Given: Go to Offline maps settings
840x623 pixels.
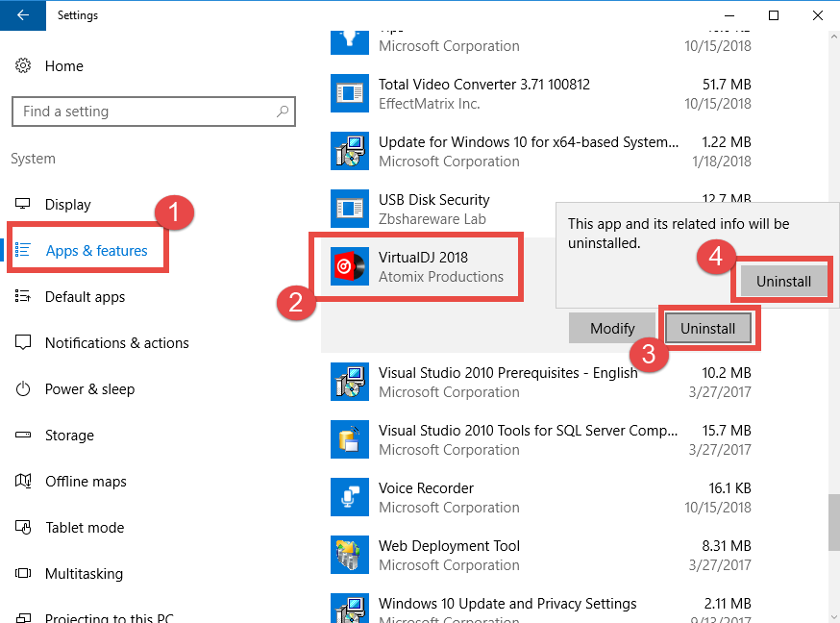Looking at the screenshot, I should tap(86, 482).
